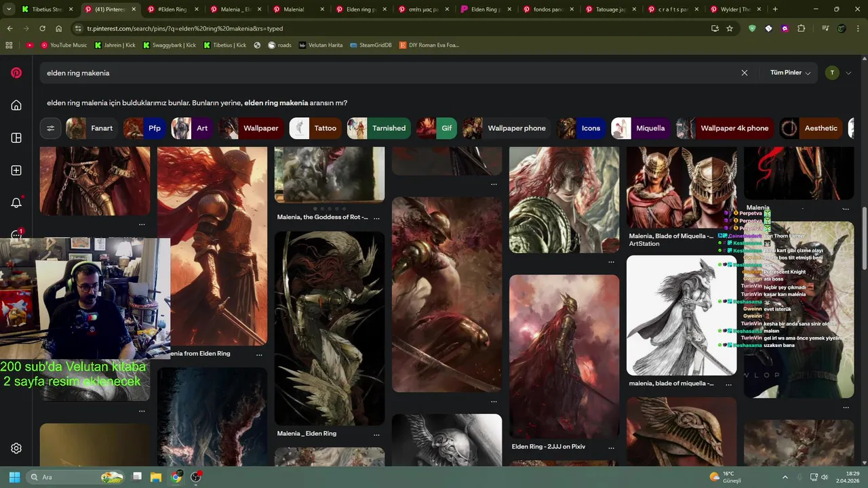Go back with the browser arrow
This screenshot has width=868, height=488.
pos(10,28)
